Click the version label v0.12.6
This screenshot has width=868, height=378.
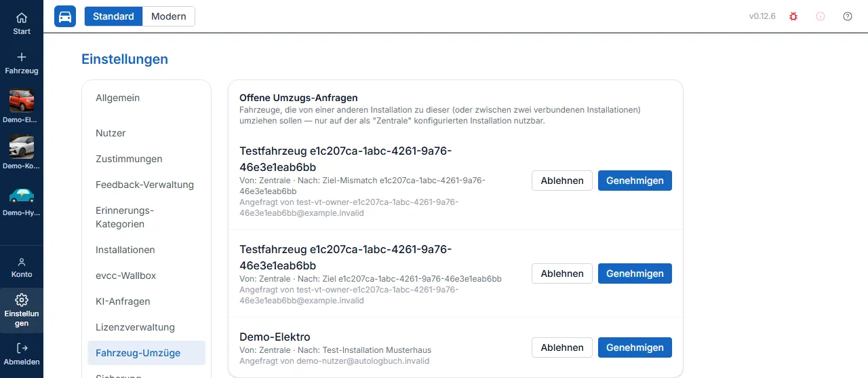[762, 16]
